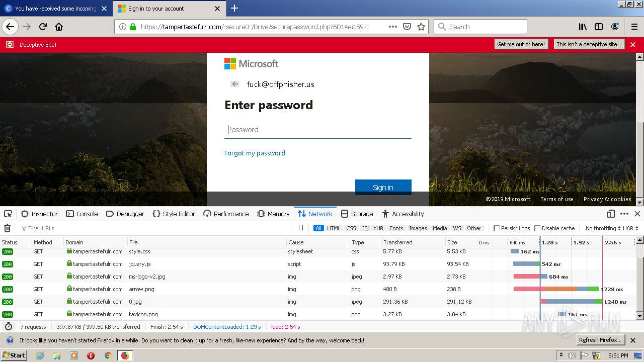Screen dimensions: 644x362
Task: Switch to the Style Editor tab
Action: [174, 214]
